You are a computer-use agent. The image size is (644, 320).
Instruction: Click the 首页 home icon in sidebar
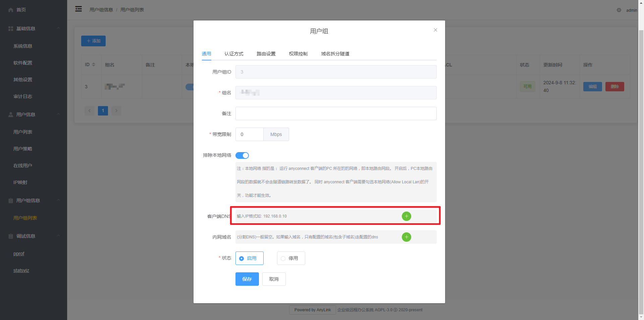pyautogui.click(x=11, y=10)
